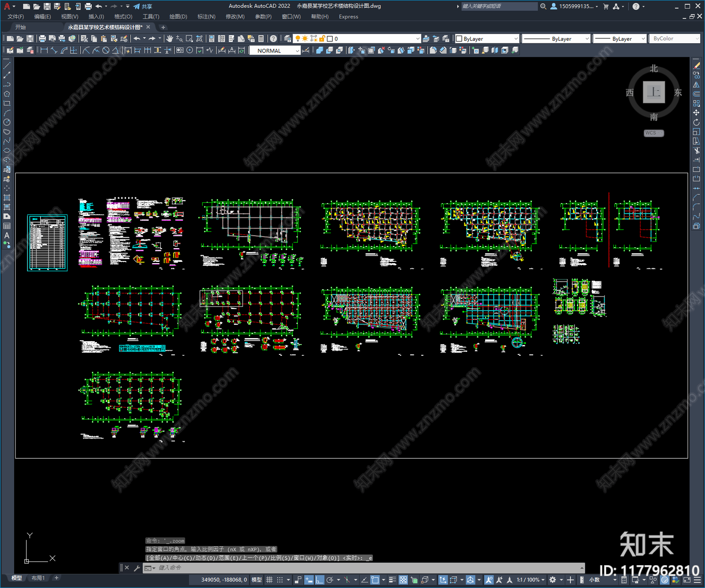Click the WCS coordinate system button
The height and width of the screenshot is (588, 705).
[653, 133]
